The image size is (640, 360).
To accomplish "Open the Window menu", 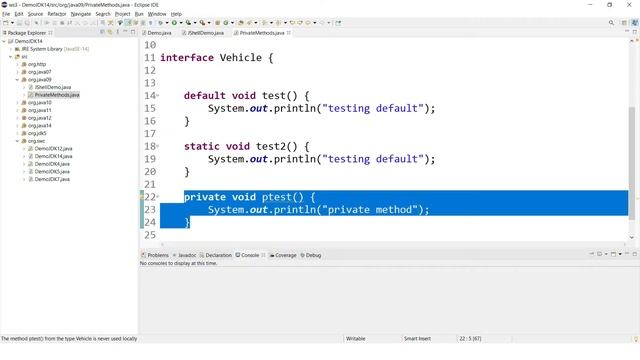I will (157, 14).
